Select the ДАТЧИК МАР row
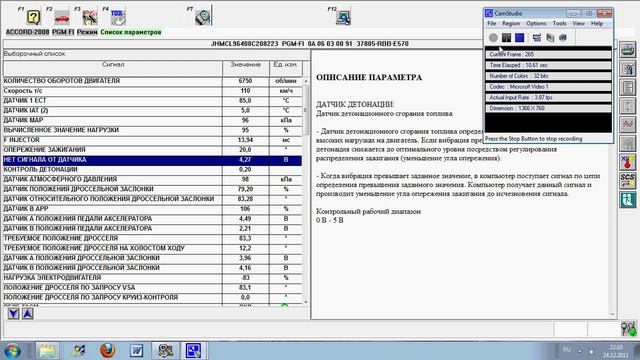The height and width of the screenshot is (360, 640). [x=153, y=120]
